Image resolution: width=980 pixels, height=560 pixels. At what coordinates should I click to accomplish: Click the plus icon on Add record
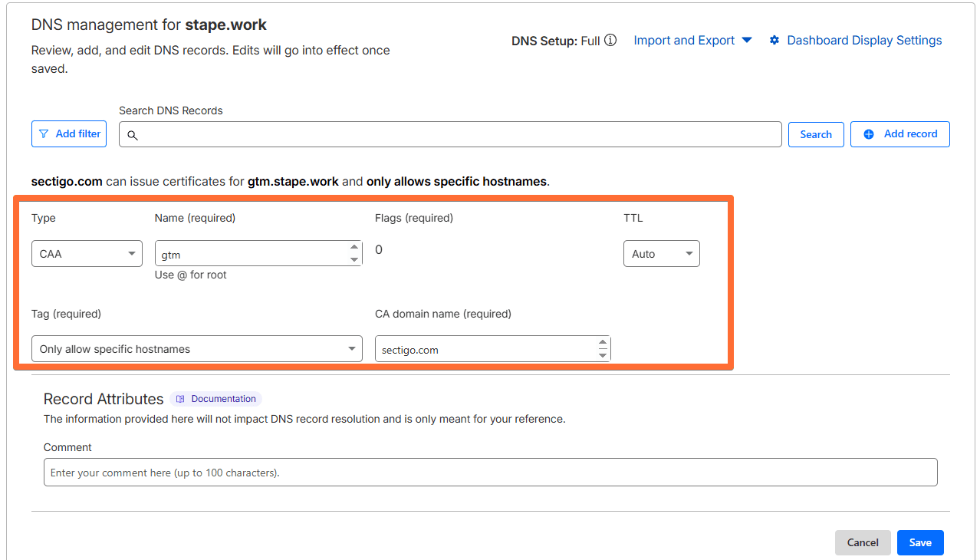(869, 133)
